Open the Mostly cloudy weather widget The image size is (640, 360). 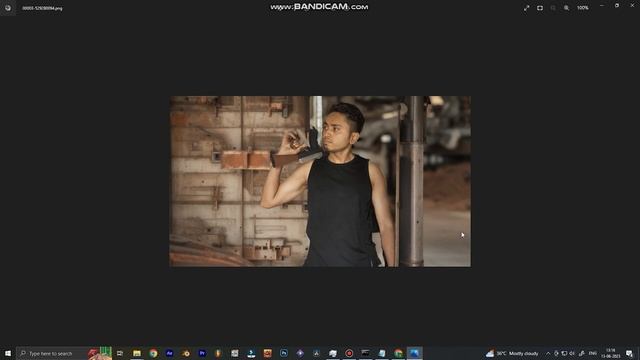pos(512,353)
